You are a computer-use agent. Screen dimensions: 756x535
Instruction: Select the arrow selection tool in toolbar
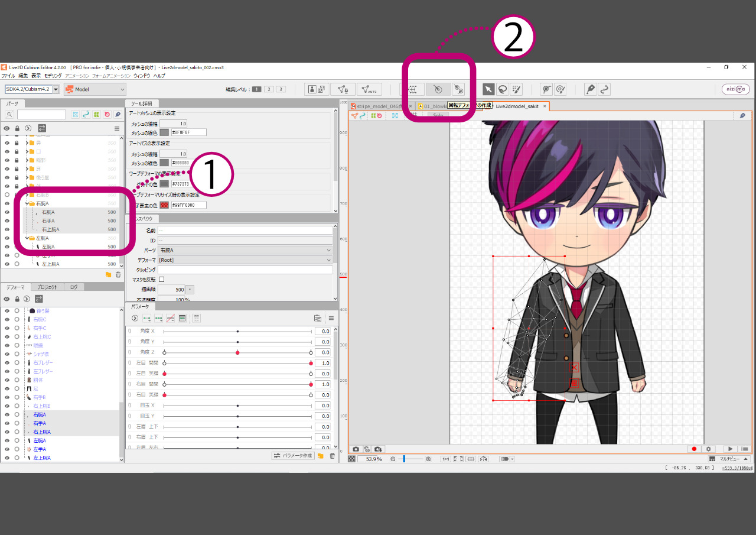pos(488,89)
